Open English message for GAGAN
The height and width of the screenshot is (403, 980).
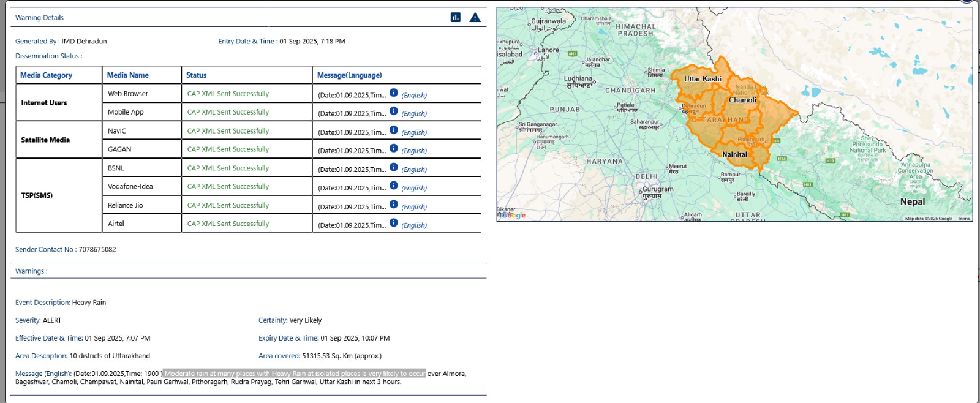pos(414,151)
